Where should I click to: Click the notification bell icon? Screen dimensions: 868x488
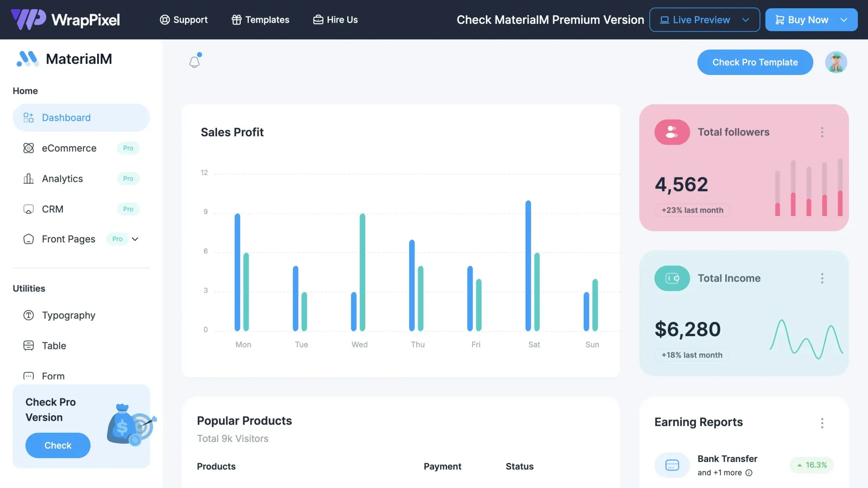tap(194, 62)
